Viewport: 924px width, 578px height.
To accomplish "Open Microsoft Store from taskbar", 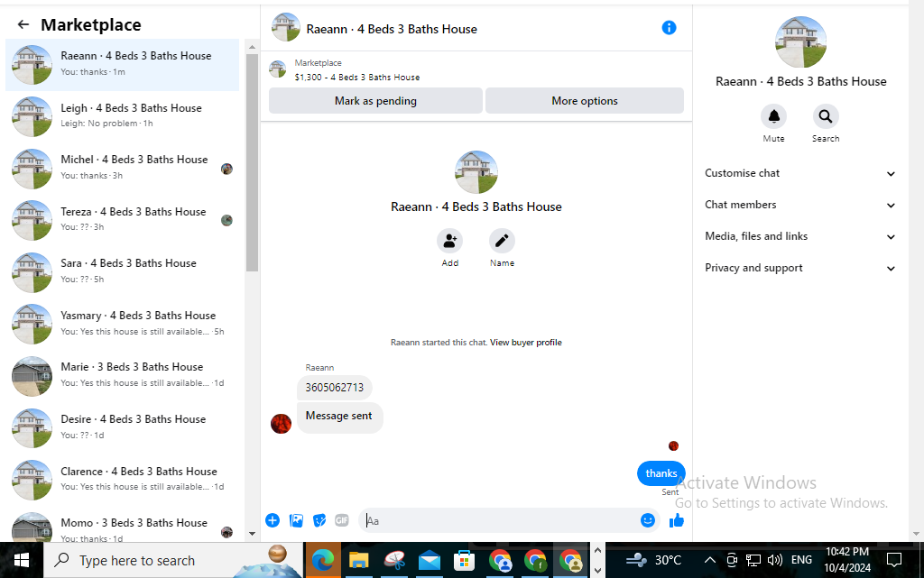I will [465, 560].
